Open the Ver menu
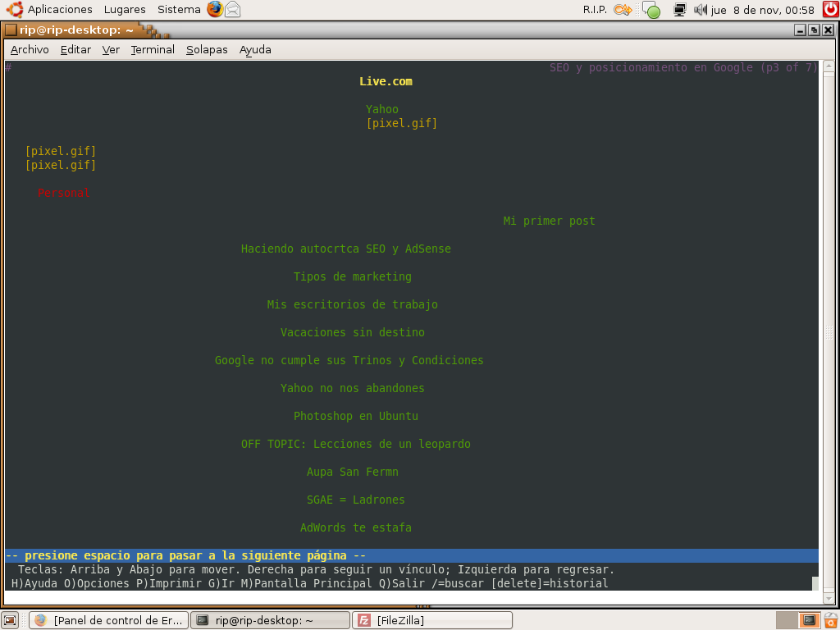840x630 pixels. pos(111,50)
